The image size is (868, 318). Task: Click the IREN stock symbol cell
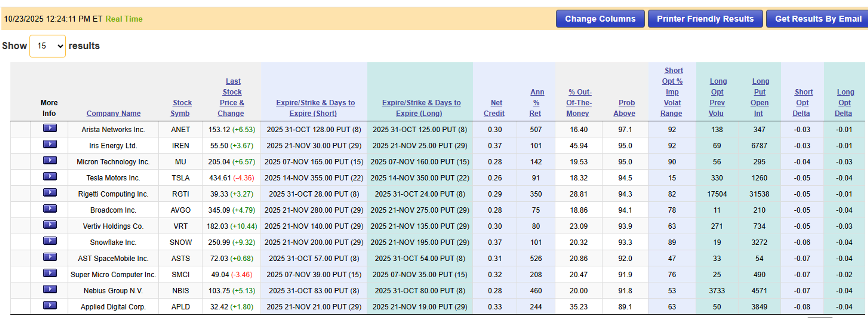click(x=180, y=146)
